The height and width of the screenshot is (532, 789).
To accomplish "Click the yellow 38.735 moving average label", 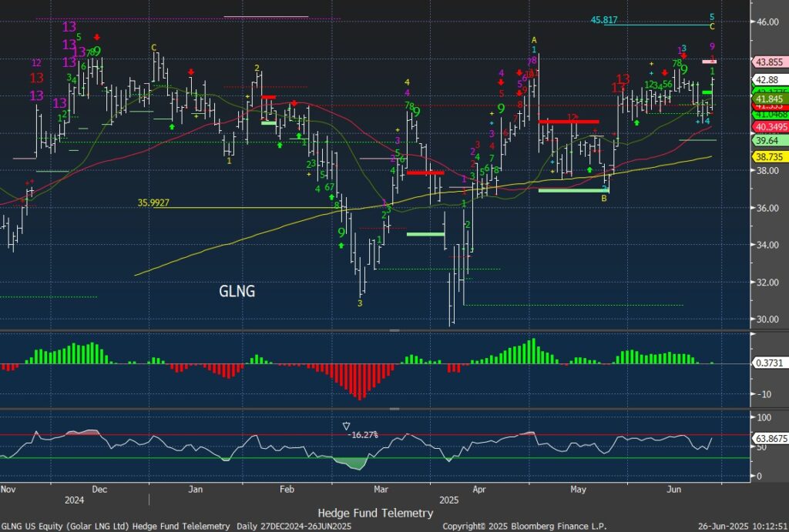I will tap(770, 157).
